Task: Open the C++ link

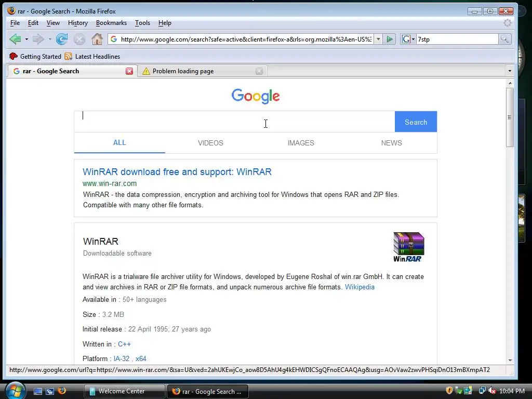Action: 124,344
